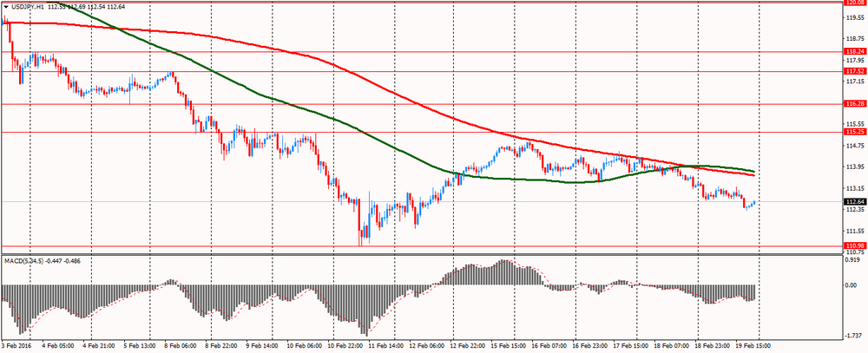
Task: Click the 17 Feb 15:00 time label
Action: click(x=628, y=344)
